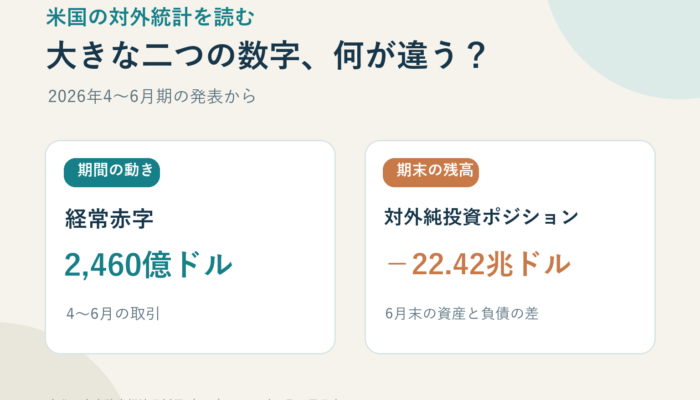Click the 期間の動き teal badge

[x=112, y=172]
